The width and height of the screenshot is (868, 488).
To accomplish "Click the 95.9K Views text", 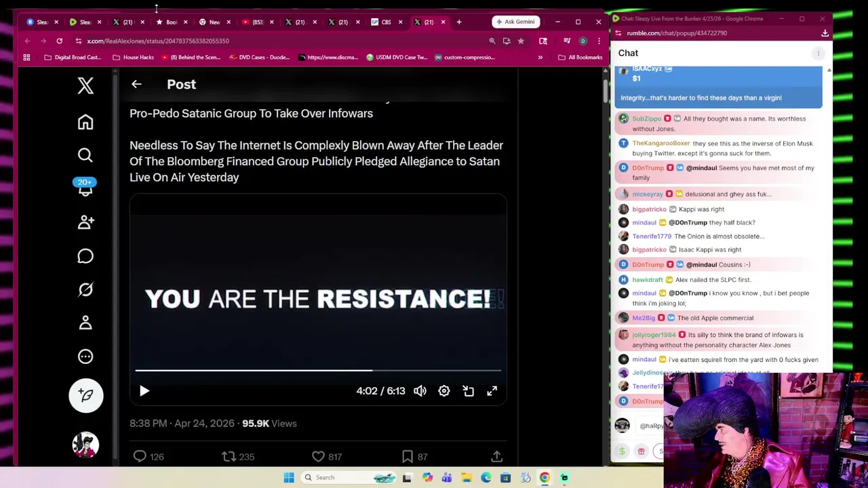I will click(x=269, y=424).
